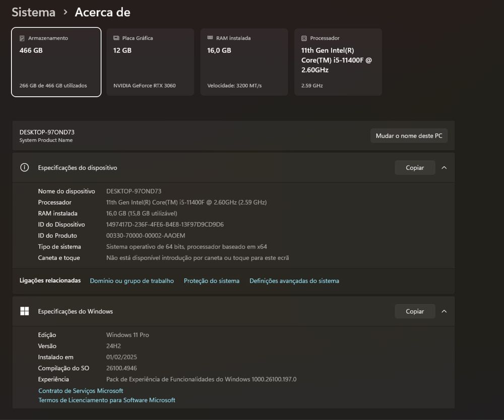504x420 pixels.
Task: Click the RAM chip icon
Action: pyautogui.click(x=210, y=38)
